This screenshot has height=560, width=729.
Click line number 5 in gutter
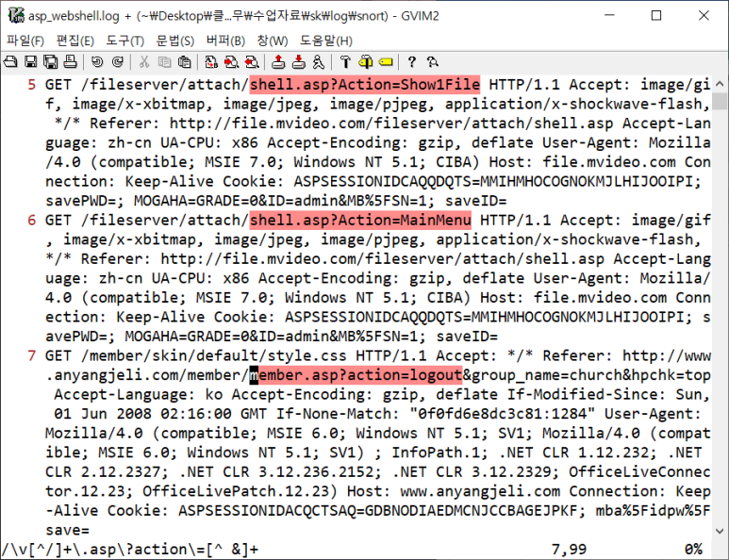(x=32, y=85)
